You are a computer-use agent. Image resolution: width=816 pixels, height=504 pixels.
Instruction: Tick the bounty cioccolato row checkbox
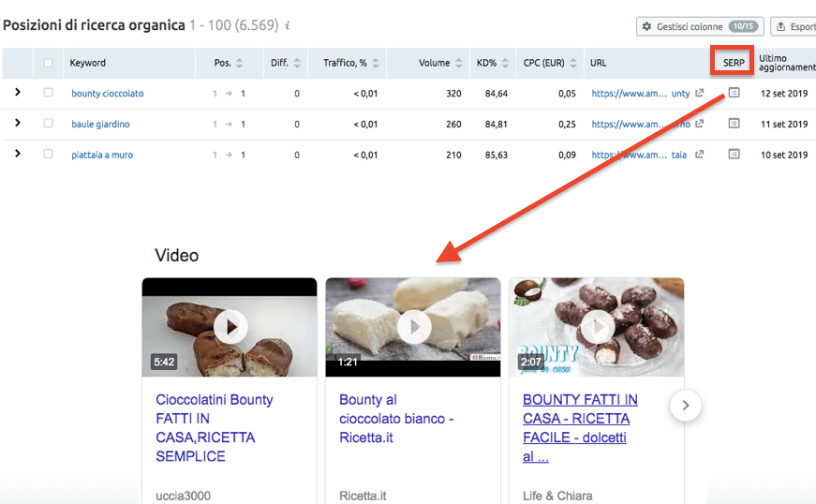48,93
